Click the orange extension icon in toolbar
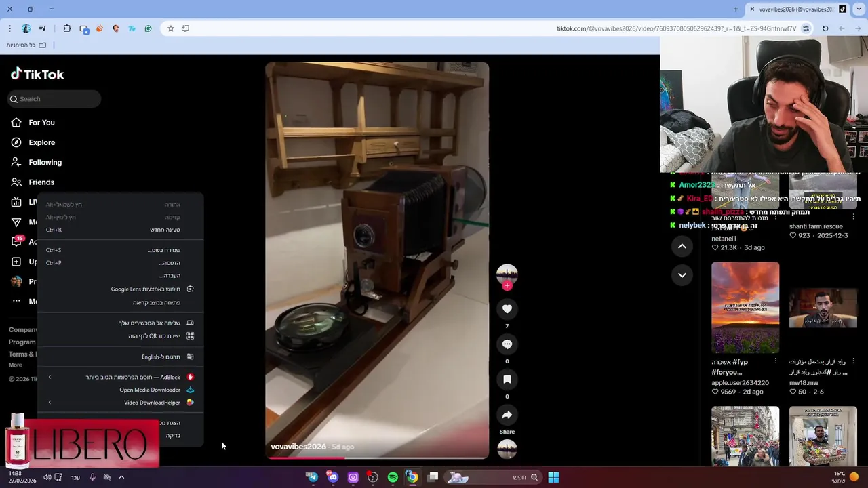Viewport: 868px width, 488px height. [100, 28]
